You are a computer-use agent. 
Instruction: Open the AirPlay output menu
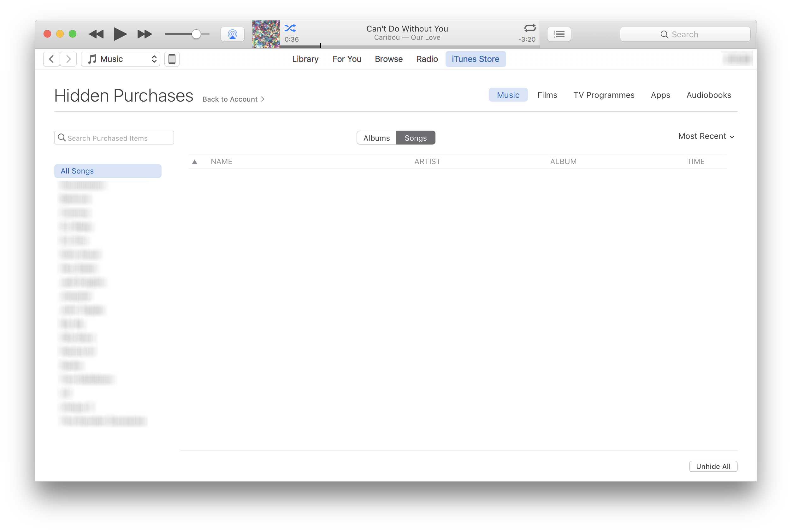click(232, 34)
